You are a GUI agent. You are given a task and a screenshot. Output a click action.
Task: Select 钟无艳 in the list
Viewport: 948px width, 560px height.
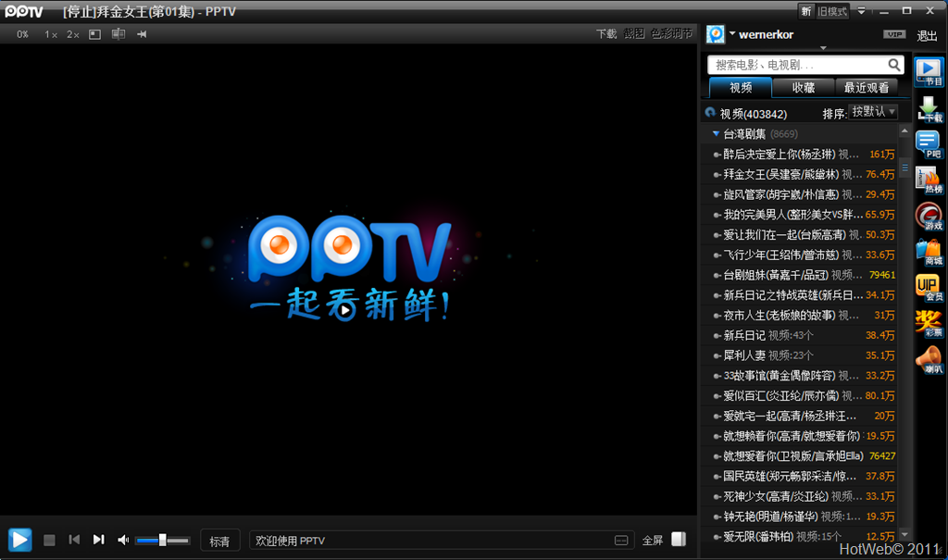click(x=799, y=516)
